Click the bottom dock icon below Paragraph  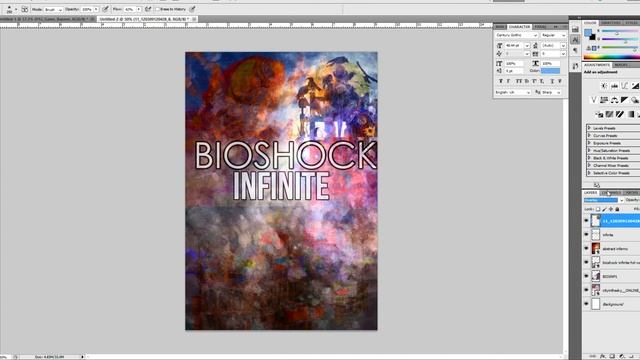pos(575,66)
